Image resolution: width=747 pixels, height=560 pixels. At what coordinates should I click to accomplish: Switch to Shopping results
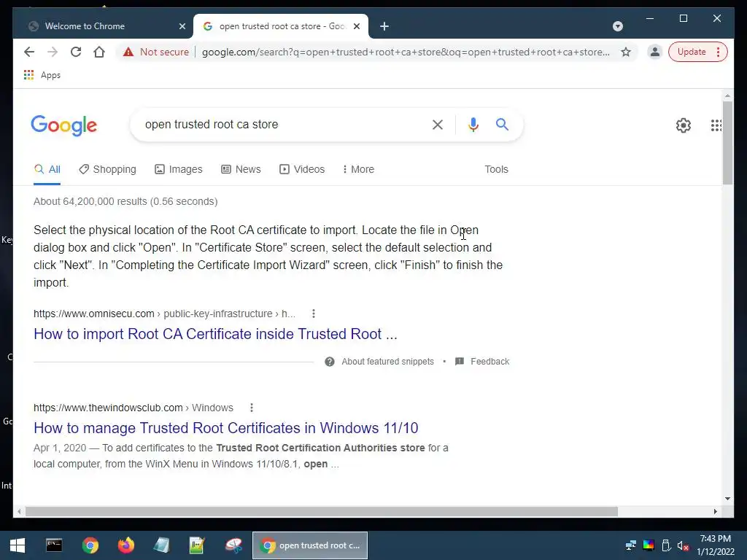[108, 169]
